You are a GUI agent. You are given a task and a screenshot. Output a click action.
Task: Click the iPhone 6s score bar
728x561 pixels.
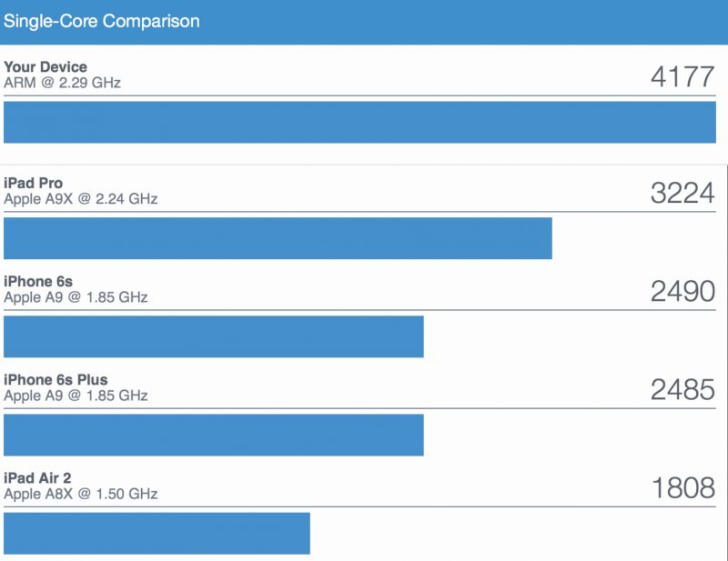(x=214, y=336)
